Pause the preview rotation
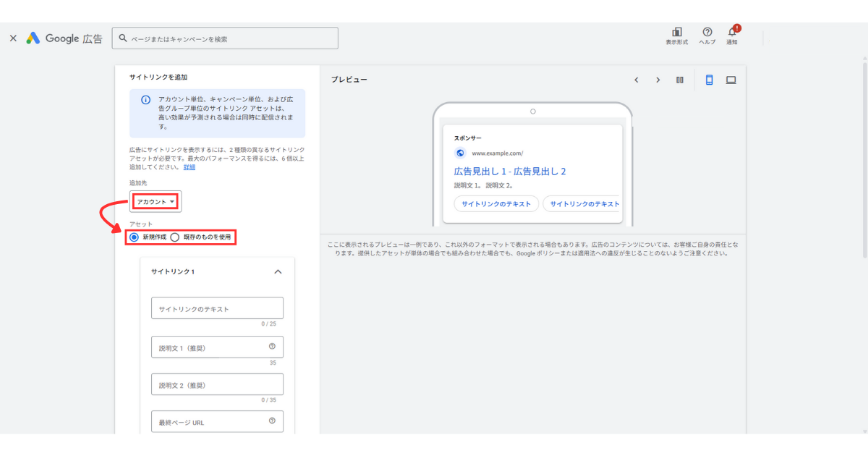The height and width of the screenshot is (456, 868). [680, 80]
